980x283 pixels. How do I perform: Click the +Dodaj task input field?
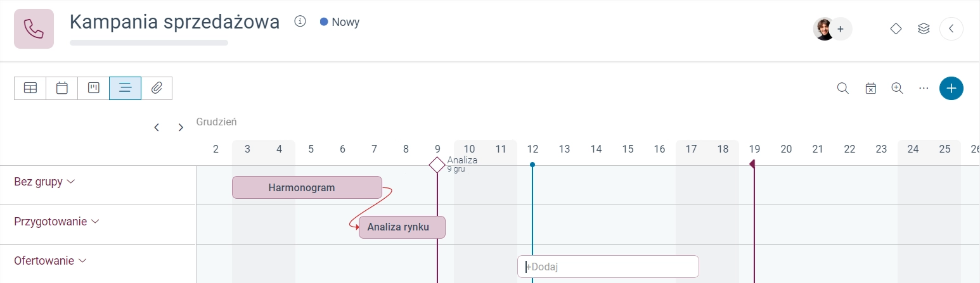point(608,267)
